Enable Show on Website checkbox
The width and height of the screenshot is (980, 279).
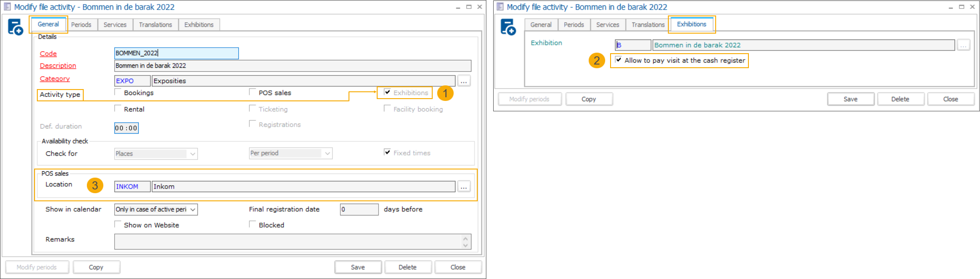[x=118, y=224]
